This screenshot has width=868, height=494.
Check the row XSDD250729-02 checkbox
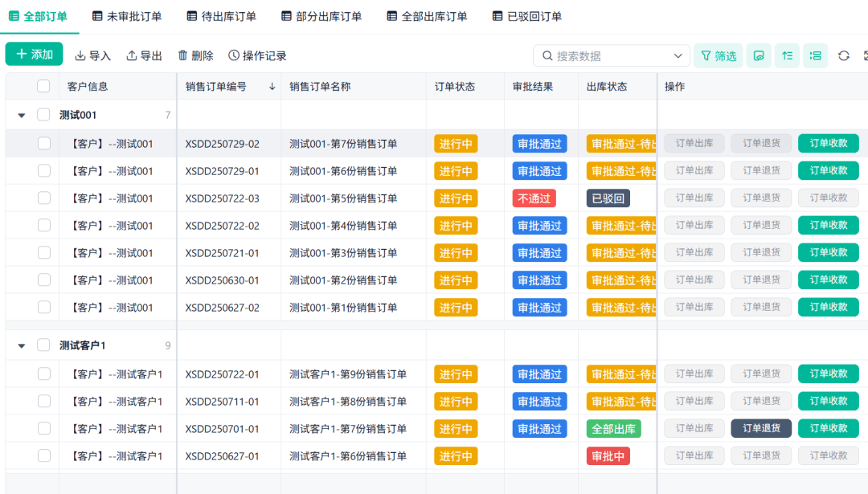[x=44, y=144]
